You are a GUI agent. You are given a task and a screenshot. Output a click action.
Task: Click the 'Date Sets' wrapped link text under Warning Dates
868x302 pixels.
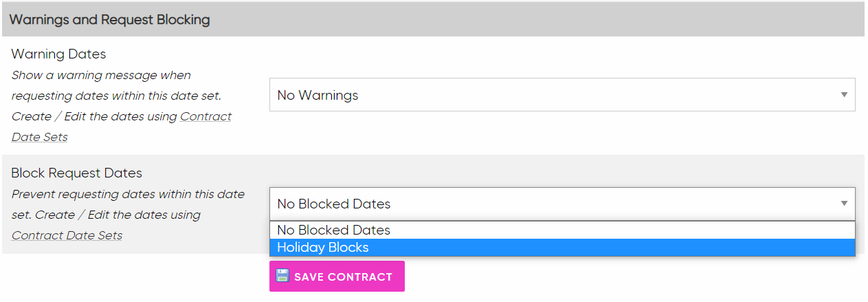click(39, 137)
